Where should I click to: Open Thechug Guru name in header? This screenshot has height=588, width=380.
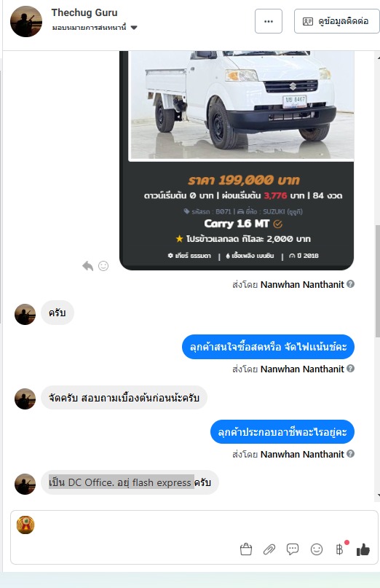pos(84,12)
